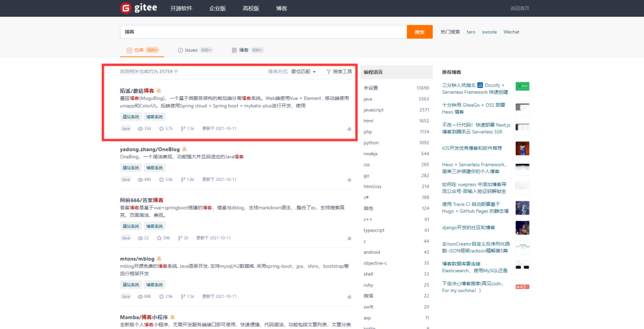Open repository Mamba/博客小程序
The image size is (644, 329).
[144, 317]
